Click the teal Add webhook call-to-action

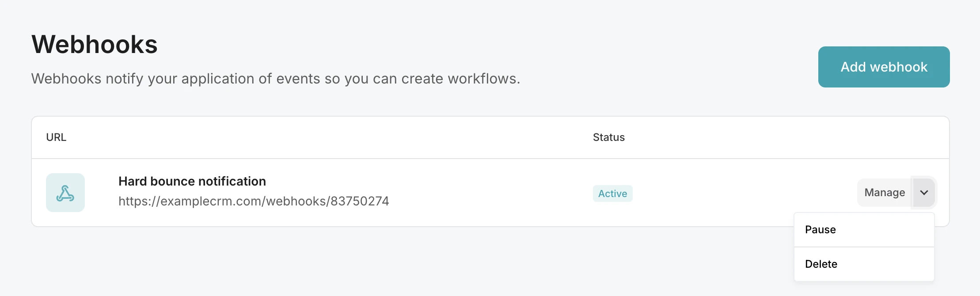[884, 67]
